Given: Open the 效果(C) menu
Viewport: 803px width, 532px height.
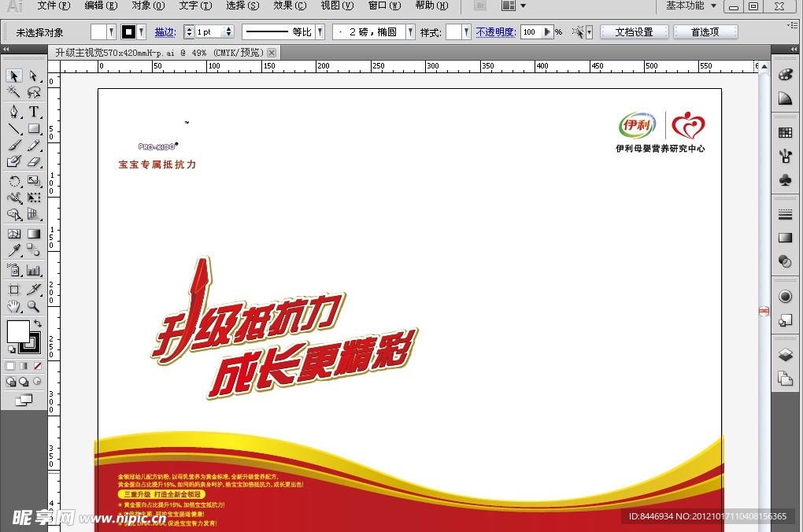Looking at the screenshot, I should (290, 6).
